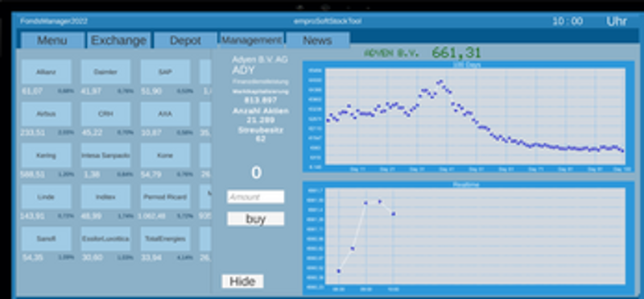Select the TotalEnergies stock tile

(165, 239)
